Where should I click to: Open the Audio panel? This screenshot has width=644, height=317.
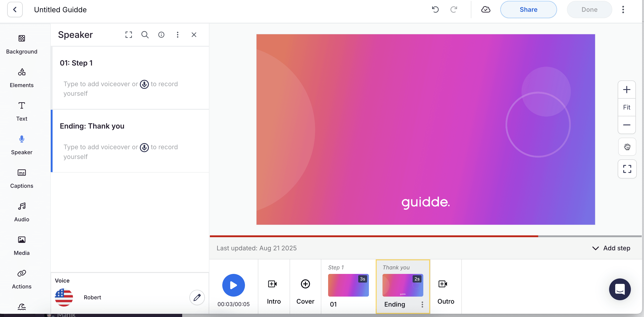click(22, 212)
